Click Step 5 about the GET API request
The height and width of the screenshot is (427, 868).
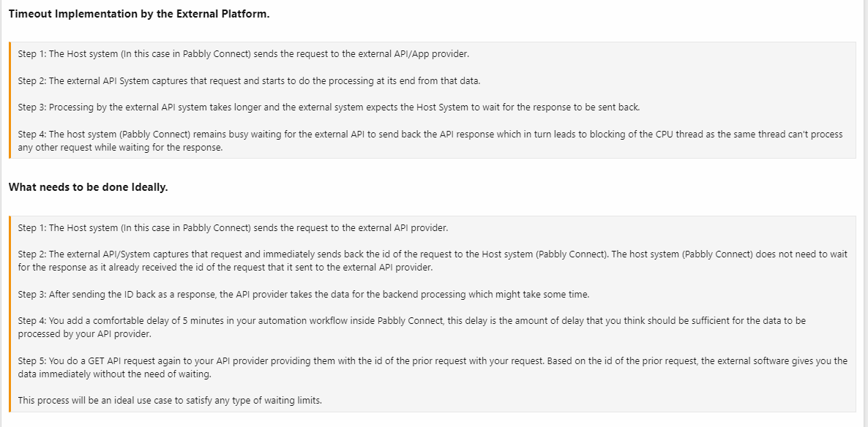pos(433,360)
